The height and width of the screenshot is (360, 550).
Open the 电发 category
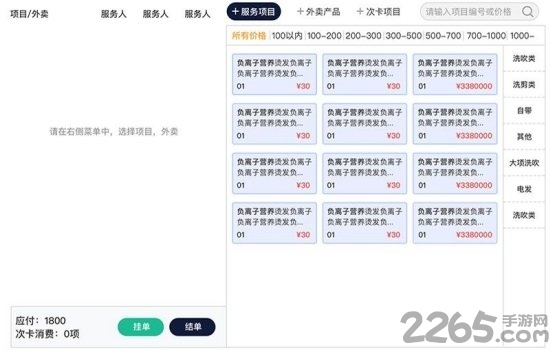524,189
